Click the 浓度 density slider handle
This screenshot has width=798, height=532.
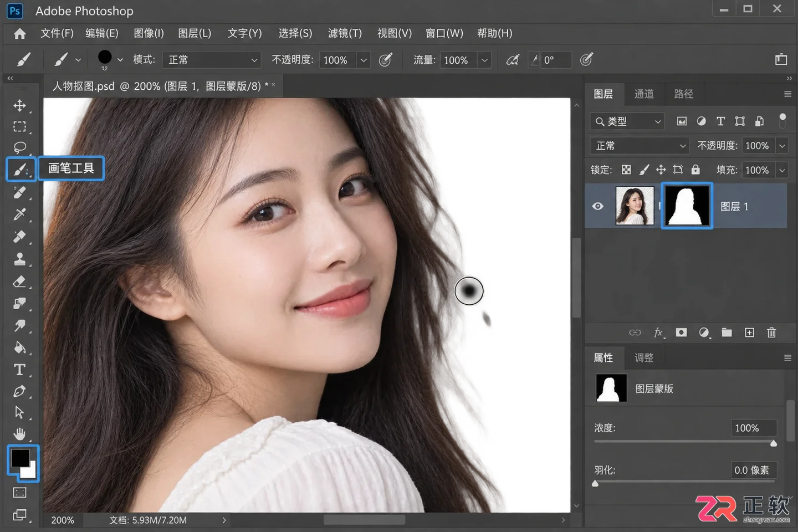coord(774,443)
